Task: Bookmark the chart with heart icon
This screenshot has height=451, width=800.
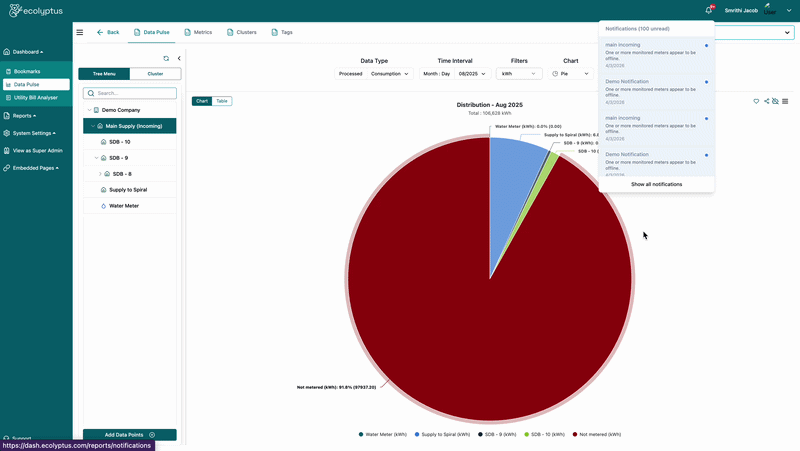Action: click(x=756, y=101)
